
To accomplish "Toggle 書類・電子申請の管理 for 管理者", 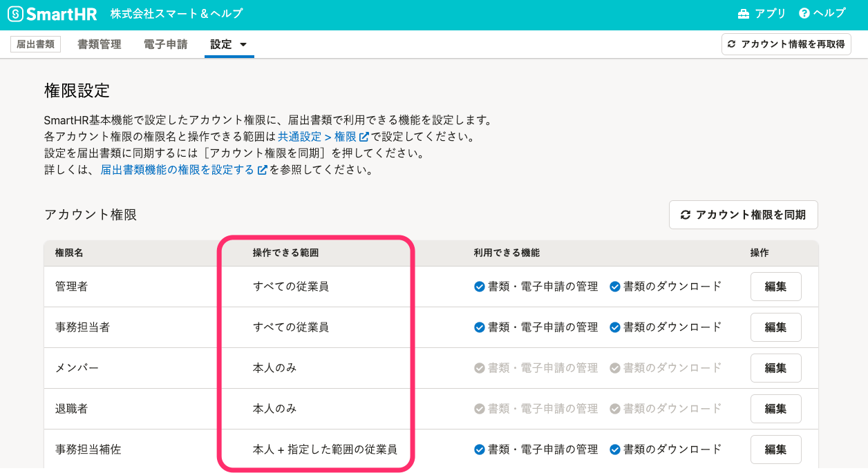I will [480, 286].
